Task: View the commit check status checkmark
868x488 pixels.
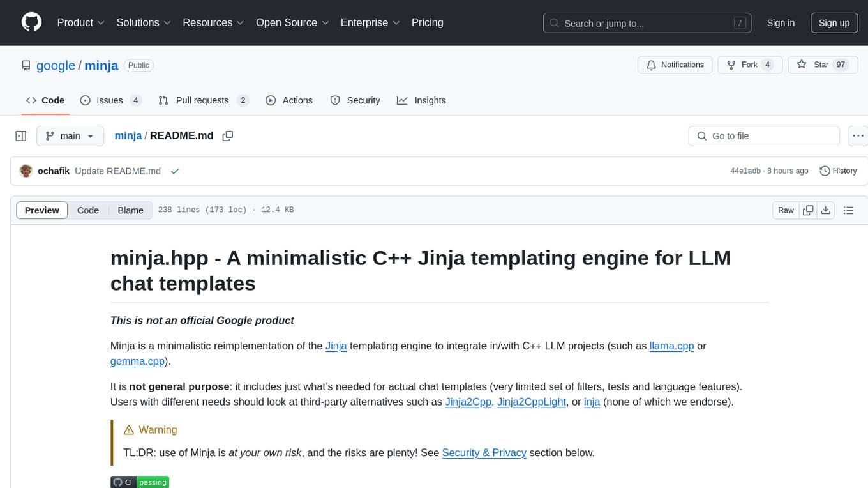Action: click(175, 171)
